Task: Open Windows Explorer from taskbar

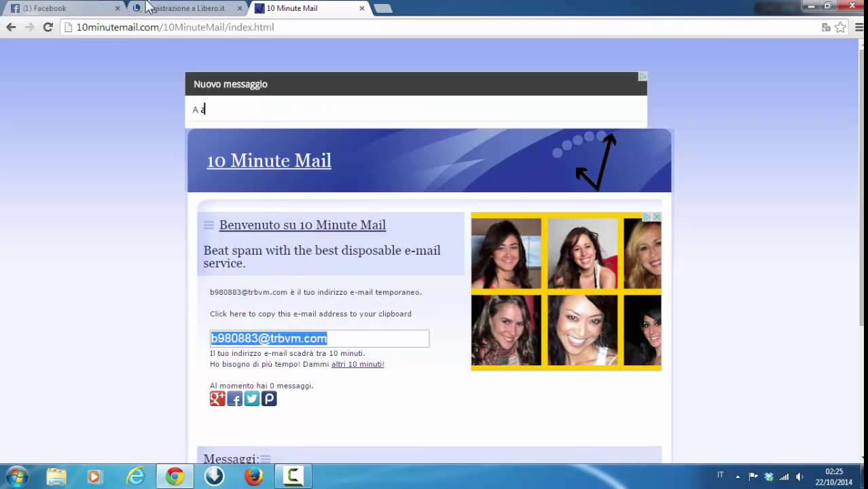Action: pyautogui.click(x=56, y=477)
